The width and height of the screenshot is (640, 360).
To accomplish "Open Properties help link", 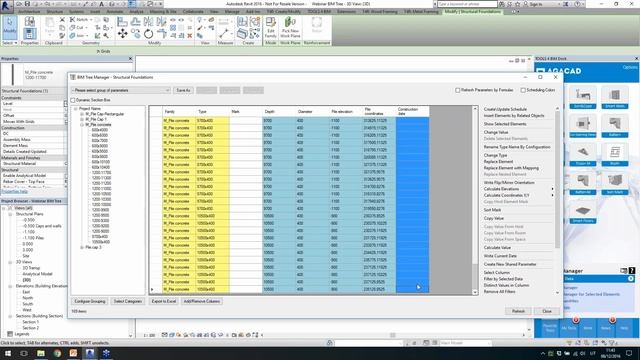I will click(x=15, y=191).
